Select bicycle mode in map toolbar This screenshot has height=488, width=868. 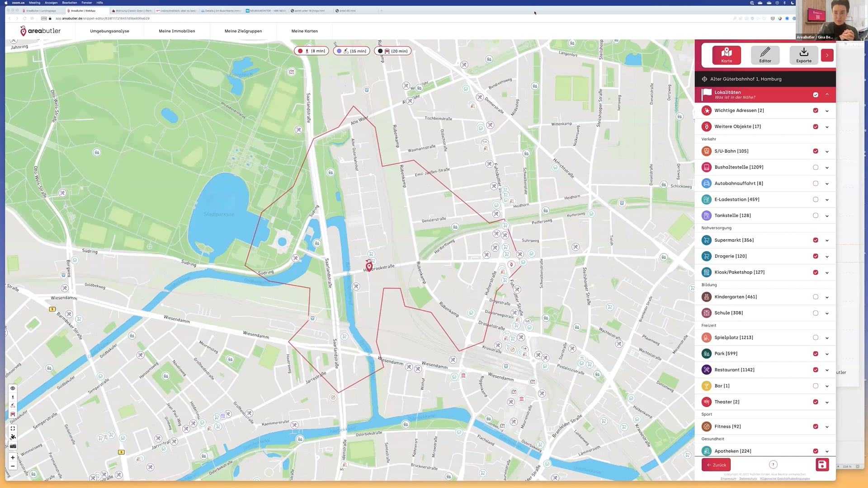[13, 405]
